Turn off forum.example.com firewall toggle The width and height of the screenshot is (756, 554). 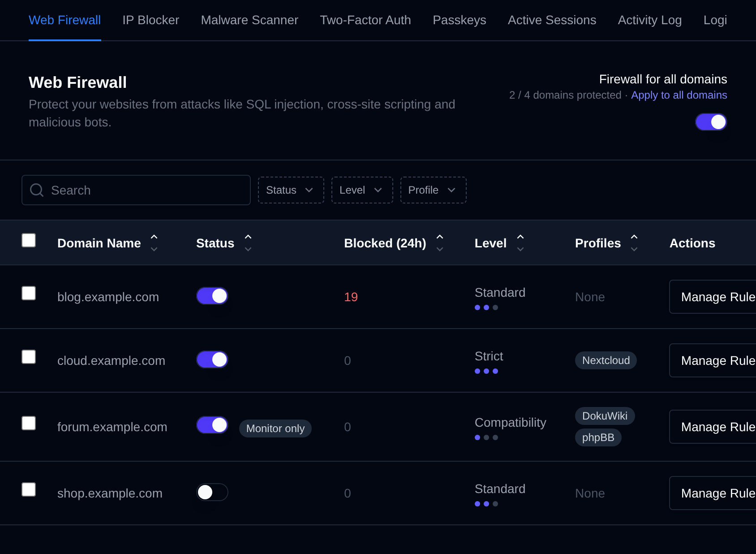tap(212, 425)
